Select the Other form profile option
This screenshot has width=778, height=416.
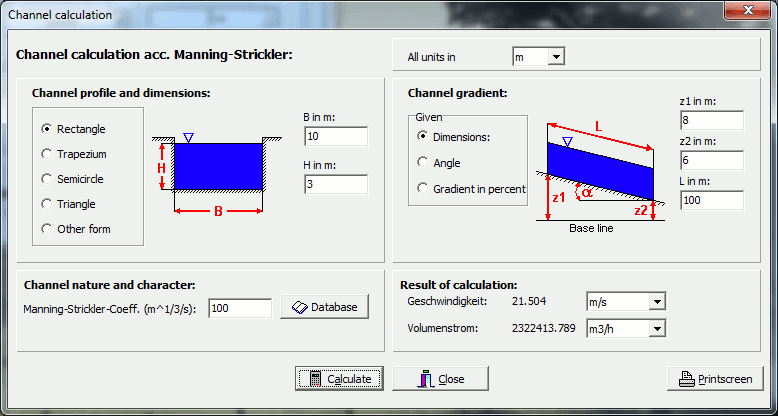coord(46,229)
